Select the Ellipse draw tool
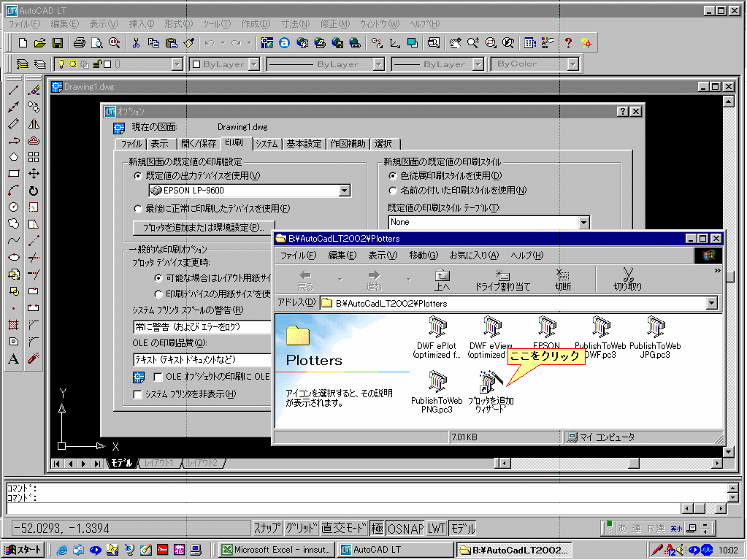This screenshot has width=747, height=560. 14,258
